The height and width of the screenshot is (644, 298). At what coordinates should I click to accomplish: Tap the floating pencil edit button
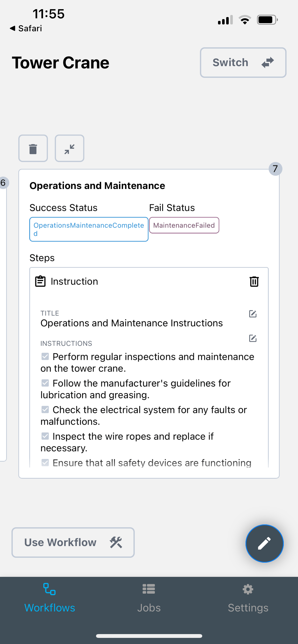[x=264, y=543]
